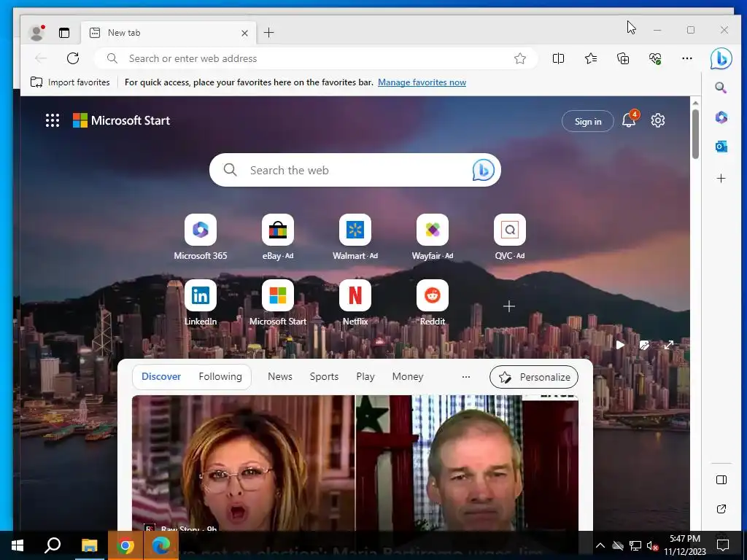747x560 pixels.
Task: Open the tab actions menu icon
Action: click(x=64, y=32)
